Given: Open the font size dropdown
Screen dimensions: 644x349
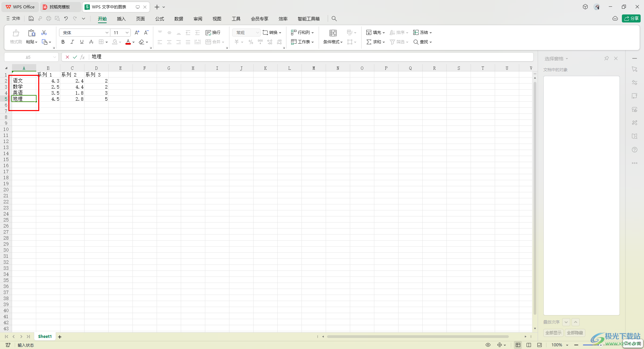Looking at the screenshot, I should [x=127, y=33].
